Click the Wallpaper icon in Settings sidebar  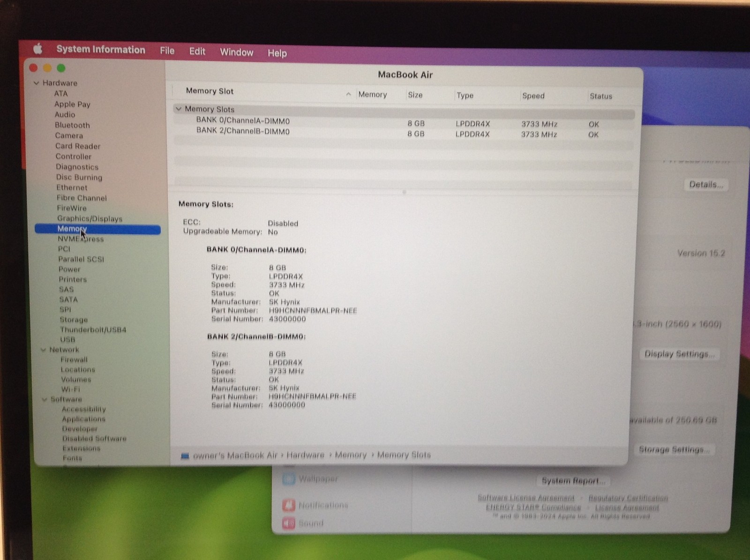(x=289, y=479)
